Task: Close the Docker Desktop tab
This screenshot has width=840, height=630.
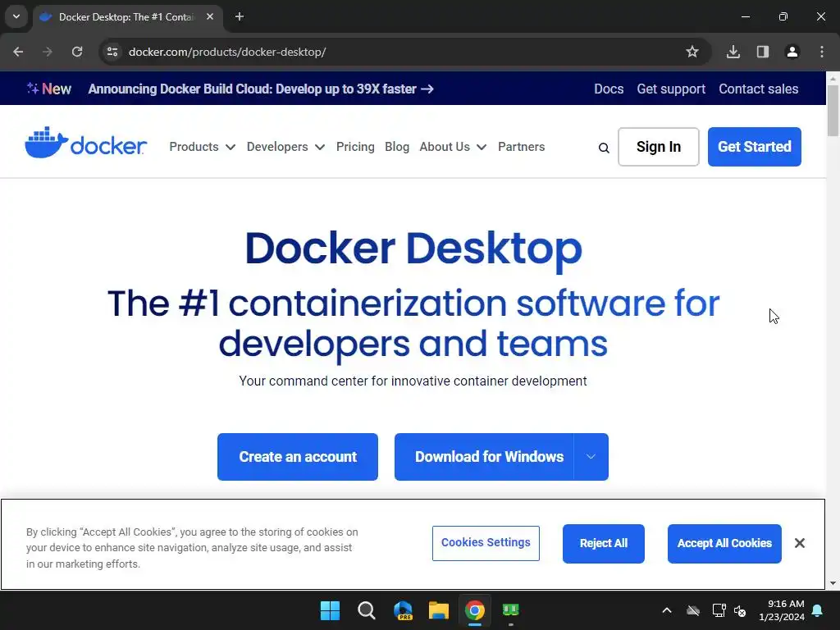Action: [210, 16]
